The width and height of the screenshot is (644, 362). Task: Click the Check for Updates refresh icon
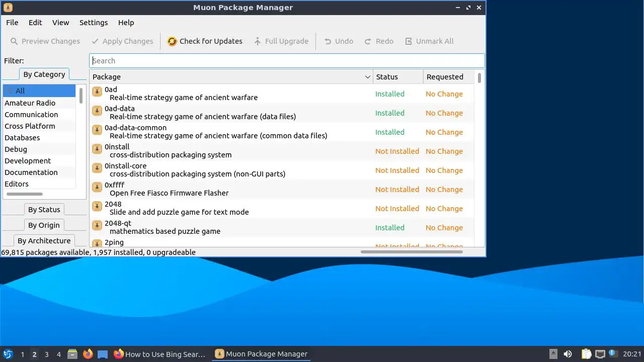coord(172,41)
